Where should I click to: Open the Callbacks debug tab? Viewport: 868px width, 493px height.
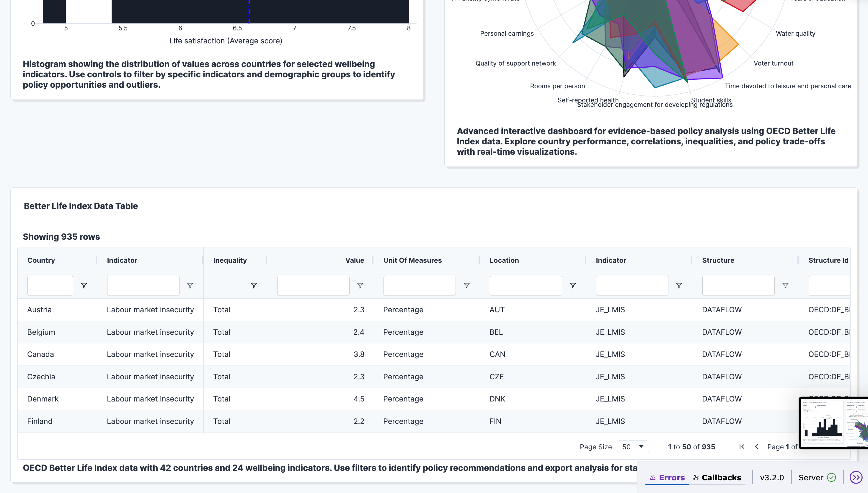point(717,477)
